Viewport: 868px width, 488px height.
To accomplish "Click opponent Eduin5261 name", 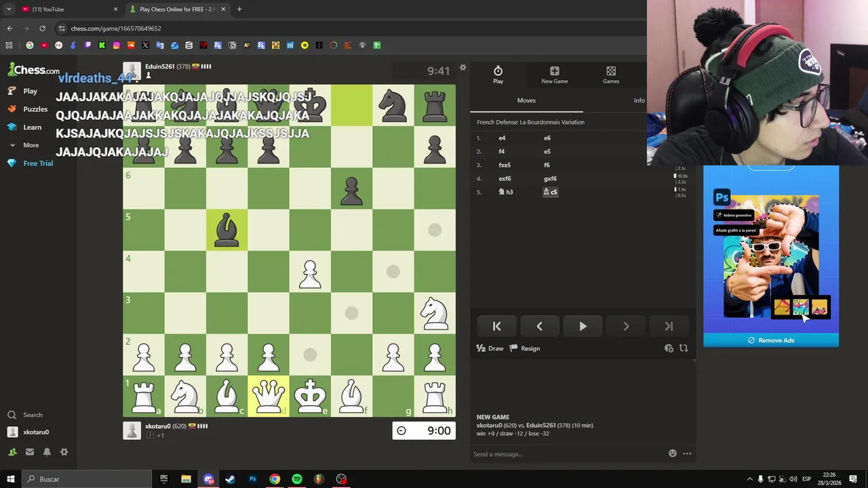I will pos(159,66).
